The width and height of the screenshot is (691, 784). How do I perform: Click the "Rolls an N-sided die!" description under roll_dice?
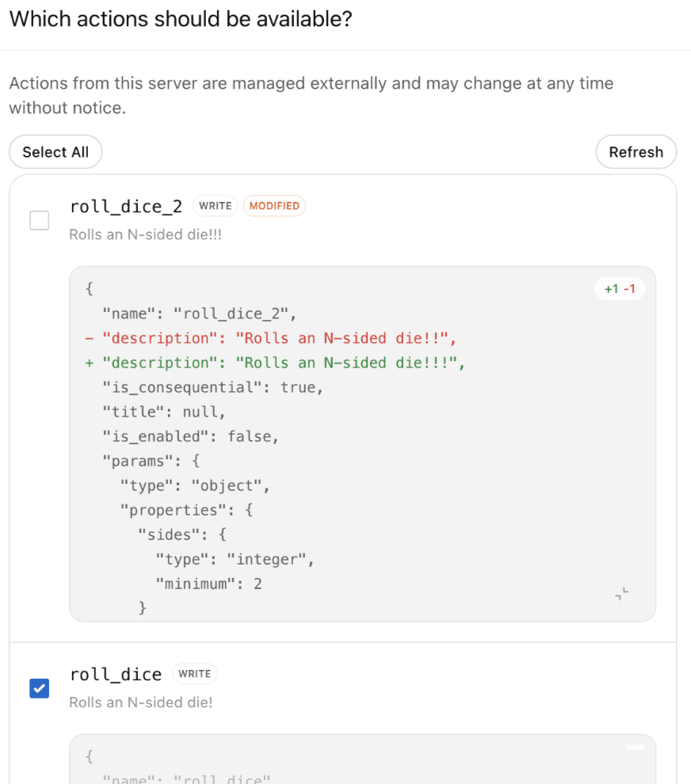pyautogui.click(x=141, y=702)
